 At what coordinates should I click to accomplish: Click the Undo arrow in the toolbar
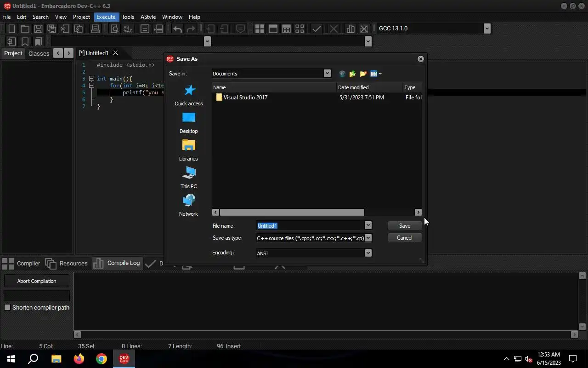177,29
